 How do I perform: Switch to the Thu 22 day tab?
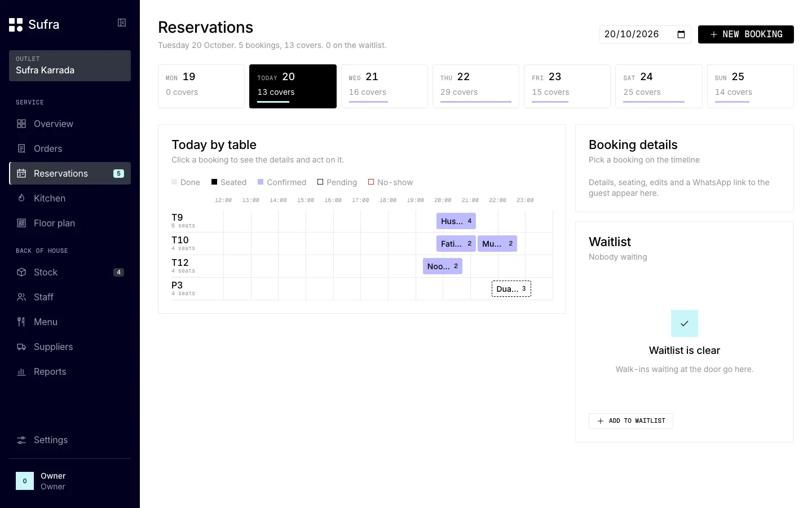point(476,86)
